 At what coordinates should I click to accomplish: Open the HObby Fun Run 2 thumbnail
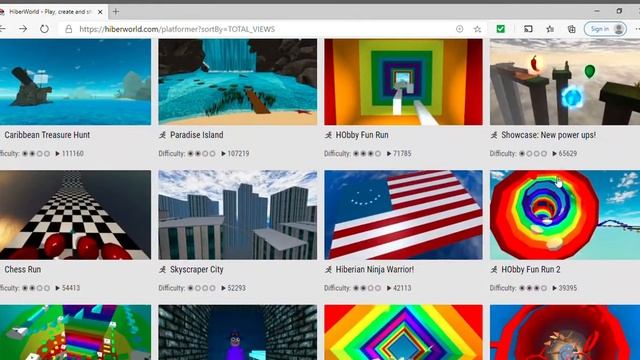[565, 215]
